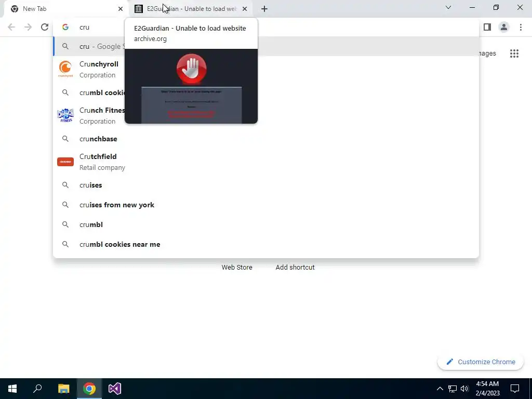This screenshot has height=399, width=532.
Task: Select the cru - Google Search suggestion
Action: coord(266,46)
